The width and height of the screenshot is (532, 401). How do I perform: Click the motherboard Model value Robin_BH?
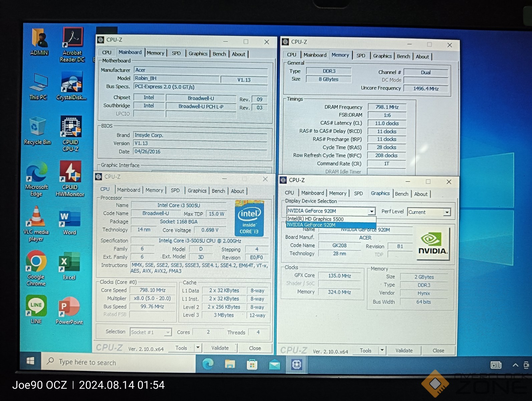[177, 79]
